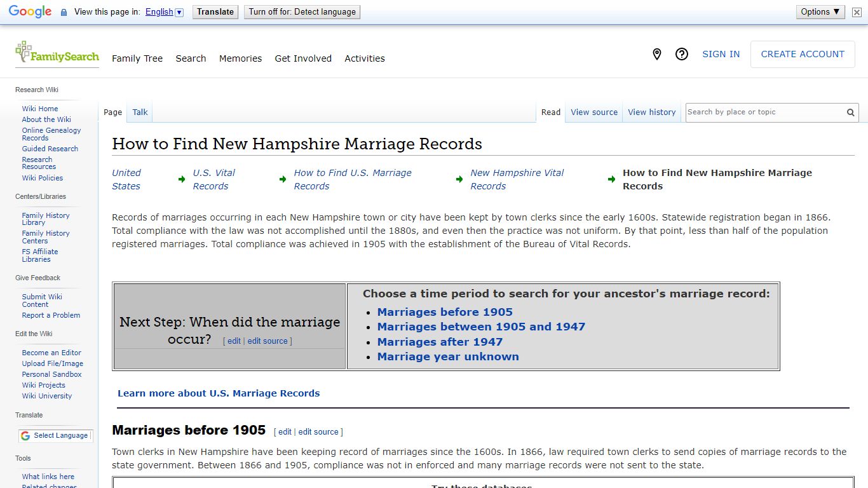Open What links here tool
This screenshot has height=488, width=868.
coord(48,477)
